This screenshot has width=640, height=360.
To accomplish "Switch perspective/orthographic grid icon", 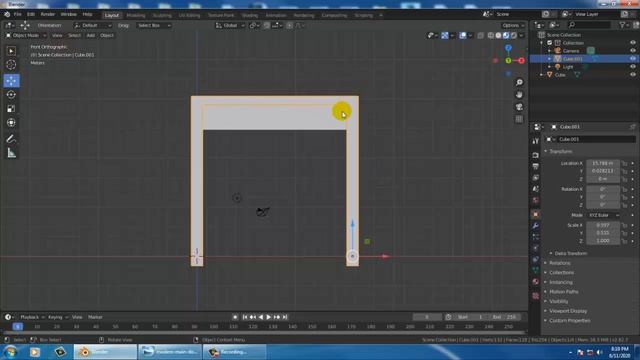I will point(519,119).
